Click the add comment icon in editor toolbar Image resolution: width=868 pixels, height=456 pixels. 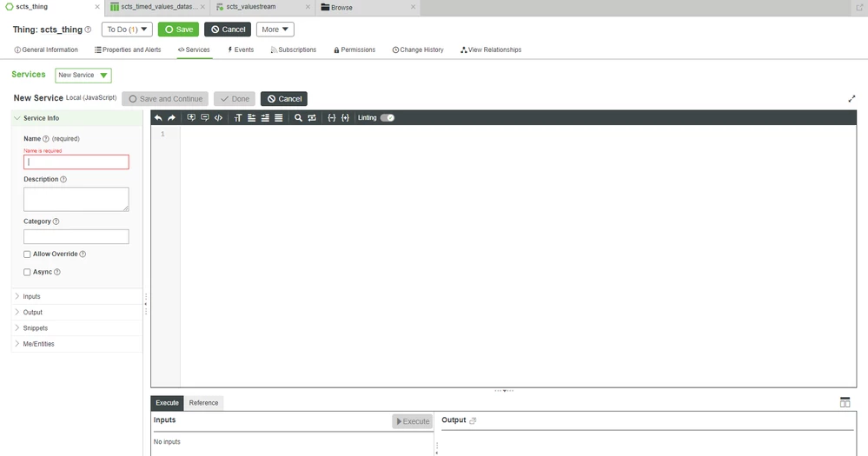191,118
